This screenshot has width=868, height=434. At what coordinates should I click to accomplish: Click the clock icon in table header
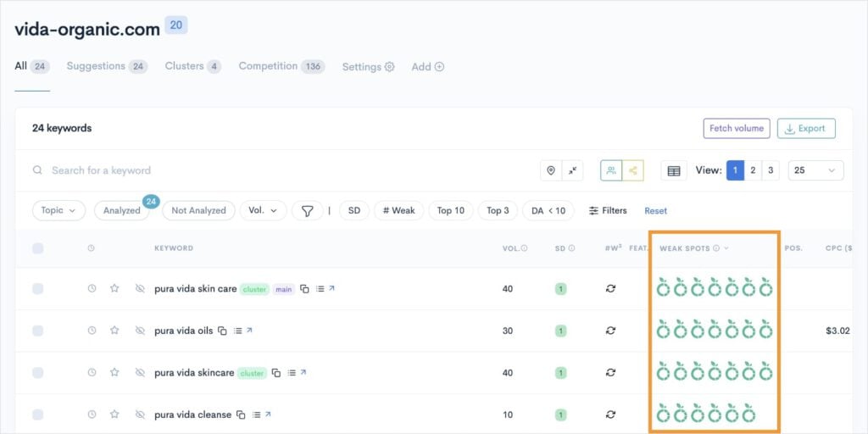pyautogui.click(x=91, y=248)
